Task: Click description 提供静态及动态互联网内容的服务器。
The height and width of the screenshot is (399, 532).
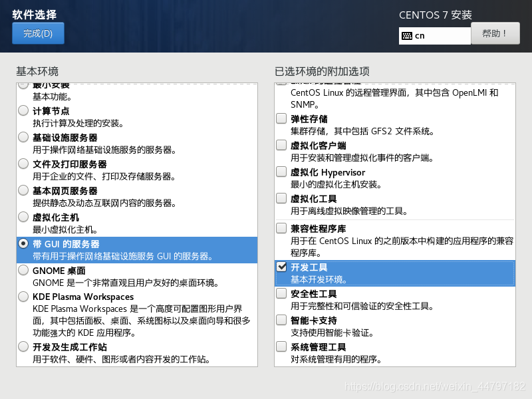Action: 104,203
